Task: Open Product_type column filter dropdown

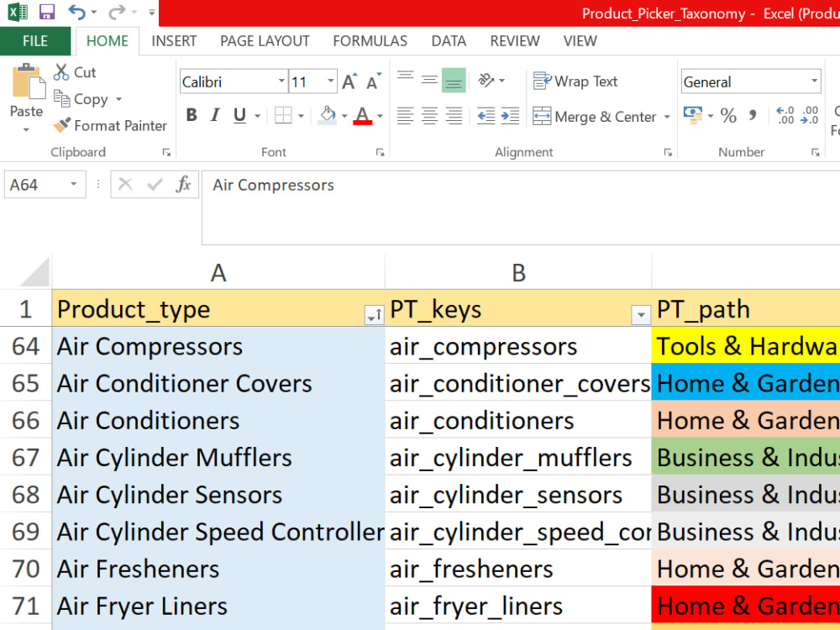Action: 374,315
